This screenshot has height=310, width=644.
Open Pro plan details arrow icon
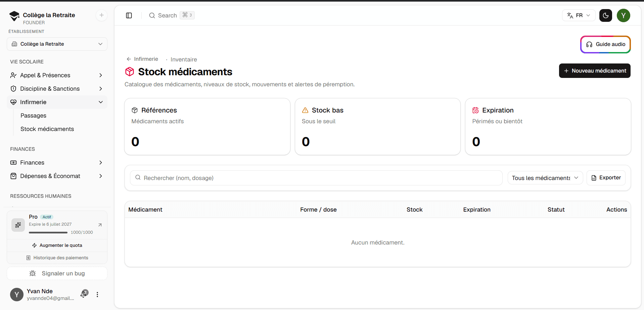pos(100,225)
